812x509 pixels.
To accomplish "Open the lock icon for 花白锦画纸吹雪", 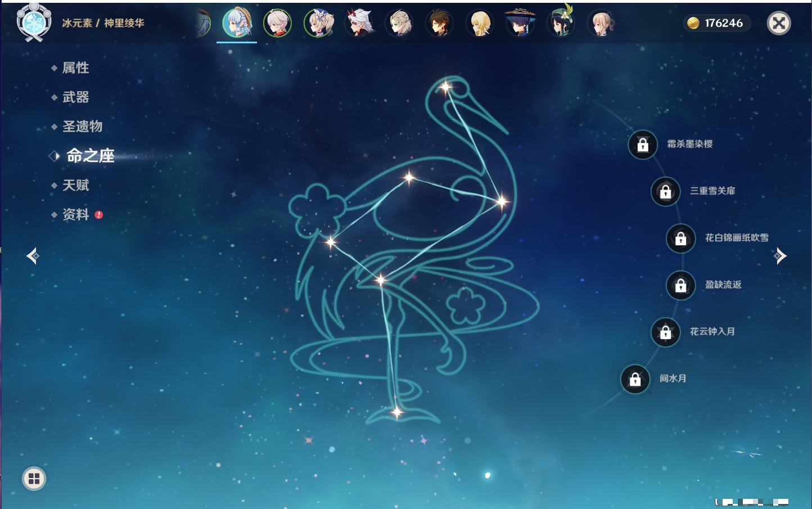I will tap(681, 238).
